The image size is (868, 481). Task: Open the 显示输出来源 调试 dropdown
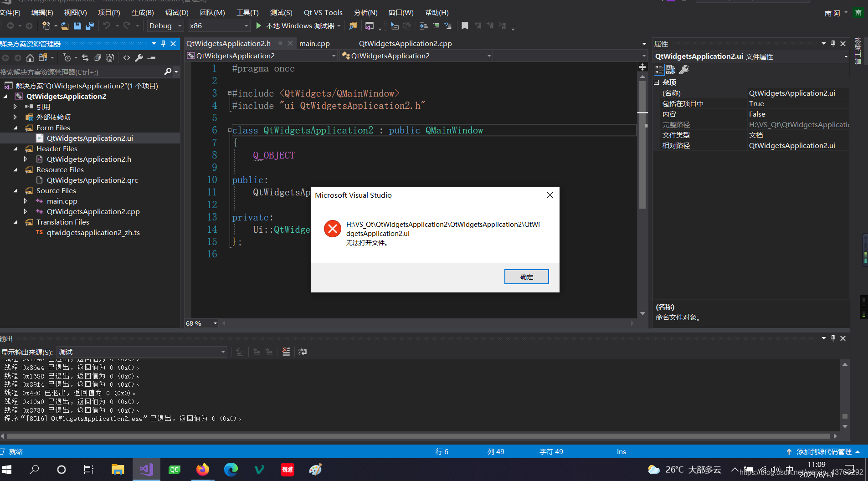tap(142, 352)
